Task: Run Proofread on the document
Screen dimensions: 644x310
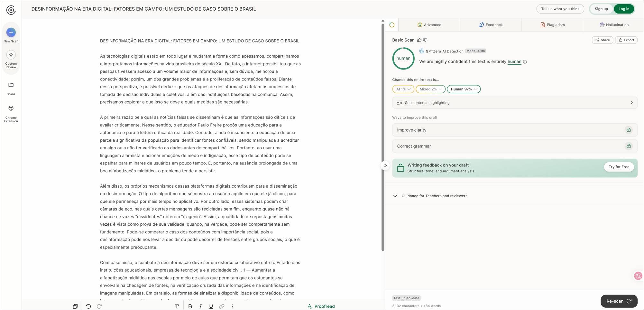Action: 321,306
